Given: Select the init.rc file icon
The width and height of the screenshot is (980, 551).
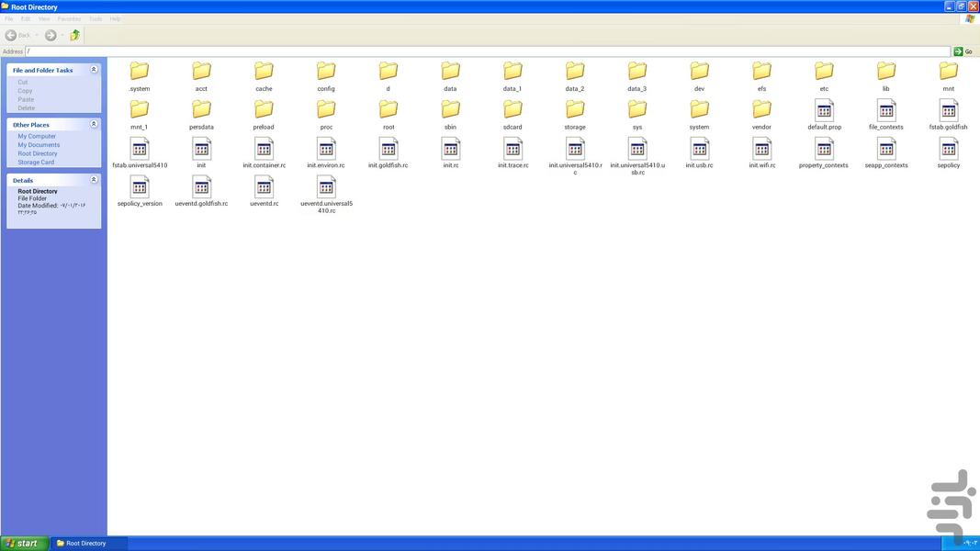Looking at the screenshot, I should pos(450,149).
